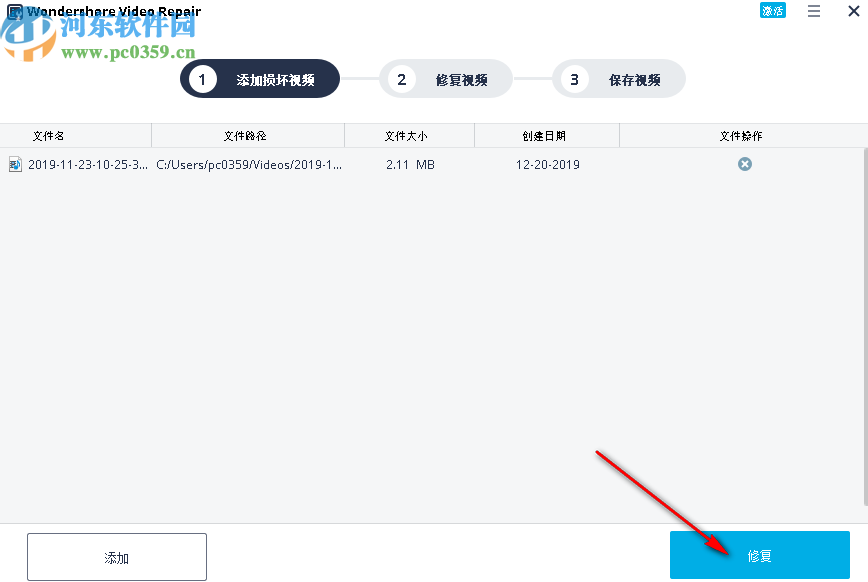868x582 pixels.
Task: Click the step 1 circle icon
Action: click(x=203, y=78)
